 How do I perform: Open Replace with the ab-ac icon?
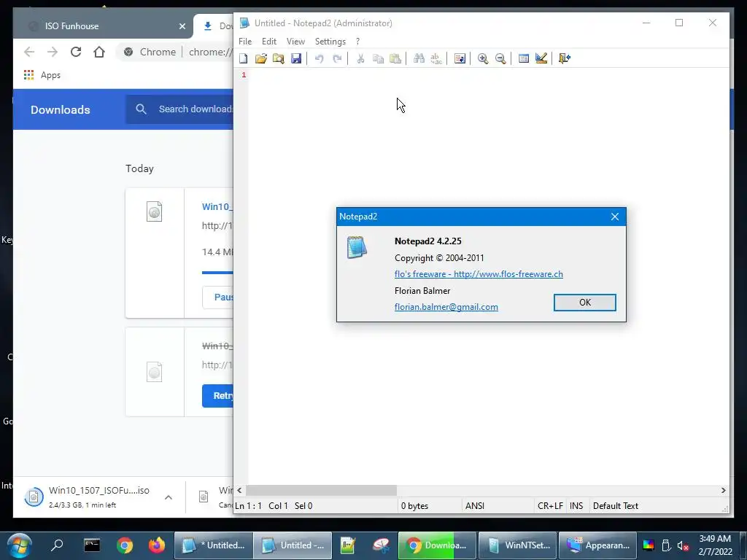[x=436, y=58]
